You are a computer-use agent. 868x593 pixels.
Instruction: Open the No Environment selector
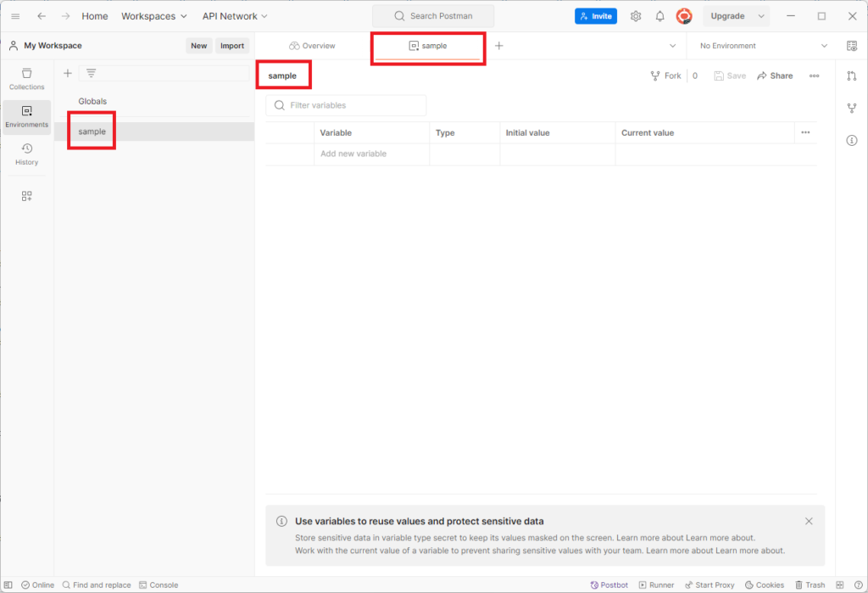[764, 46]
